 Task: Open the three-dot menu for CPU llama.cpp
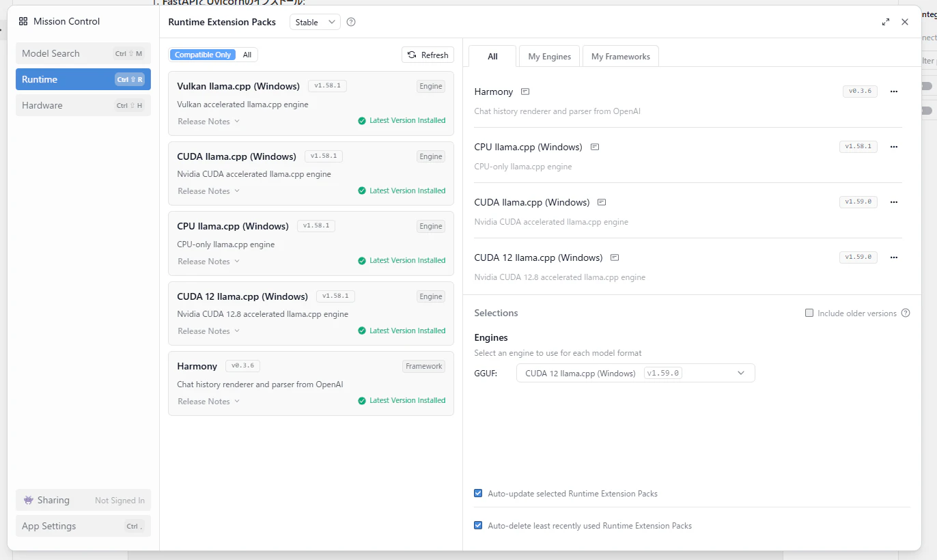coord(894,146)
